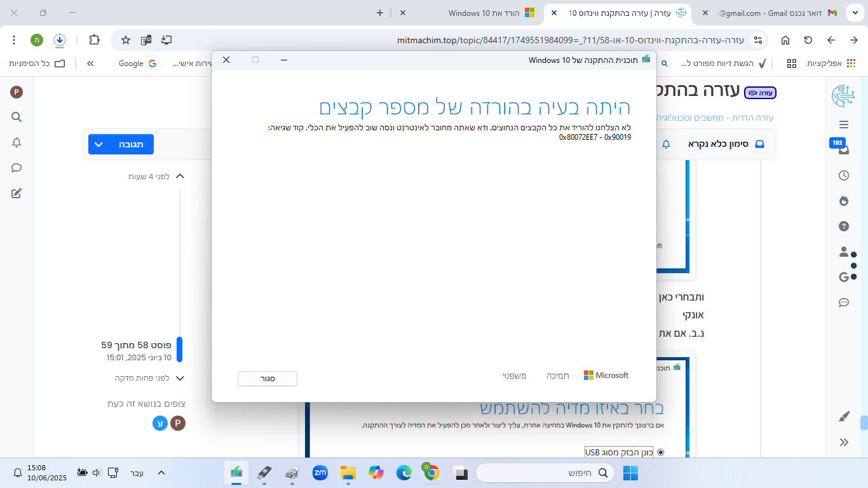The height and width of the screenshot is (488, 868).
Task: Open Microsoft Edge from the taskbar
Action: pos(403,473)
